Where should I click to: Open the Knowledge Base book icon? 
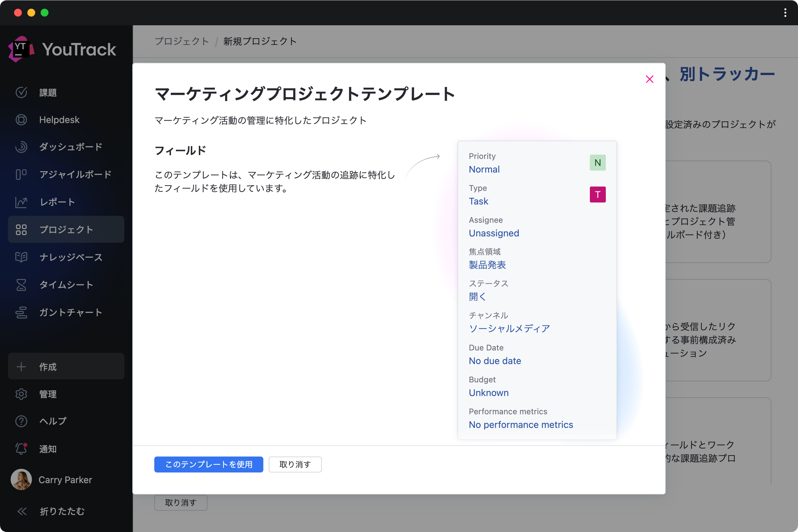coord(21,257)
